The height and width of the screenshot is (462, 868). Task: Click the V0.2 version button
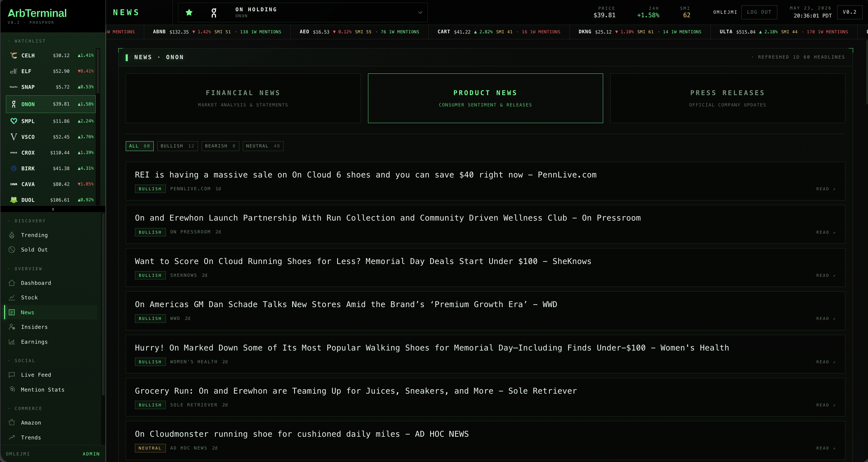click(849, 12)
